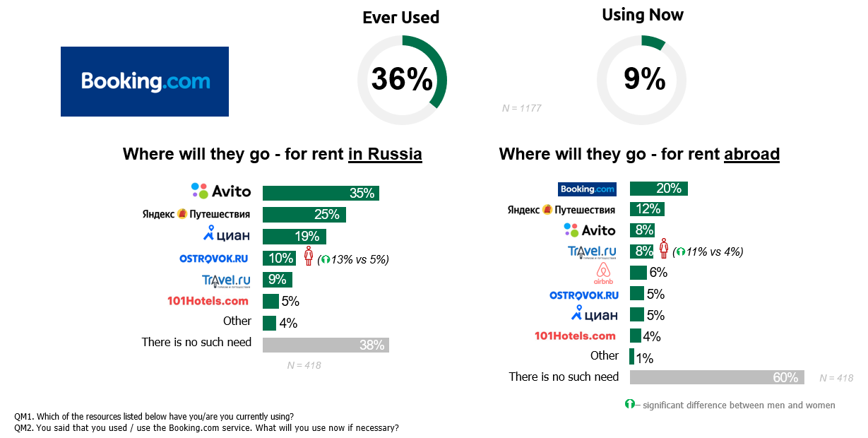Click the Avito logo in Russia chart

point(220,191)
